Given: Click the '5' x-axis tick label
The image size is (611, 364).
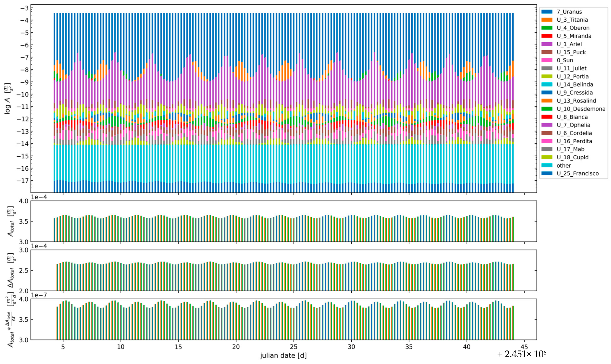Looking at the screenshot, I should (63, 347).
